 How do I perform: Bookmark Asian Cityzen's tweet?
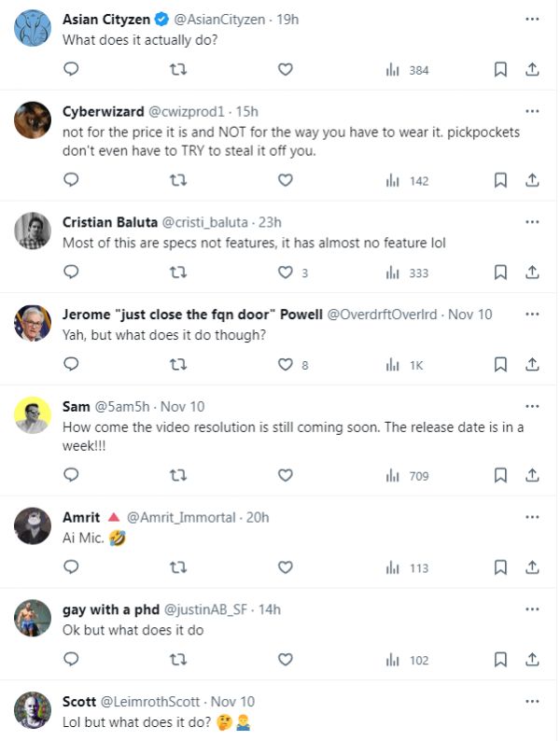pos(500,69)
